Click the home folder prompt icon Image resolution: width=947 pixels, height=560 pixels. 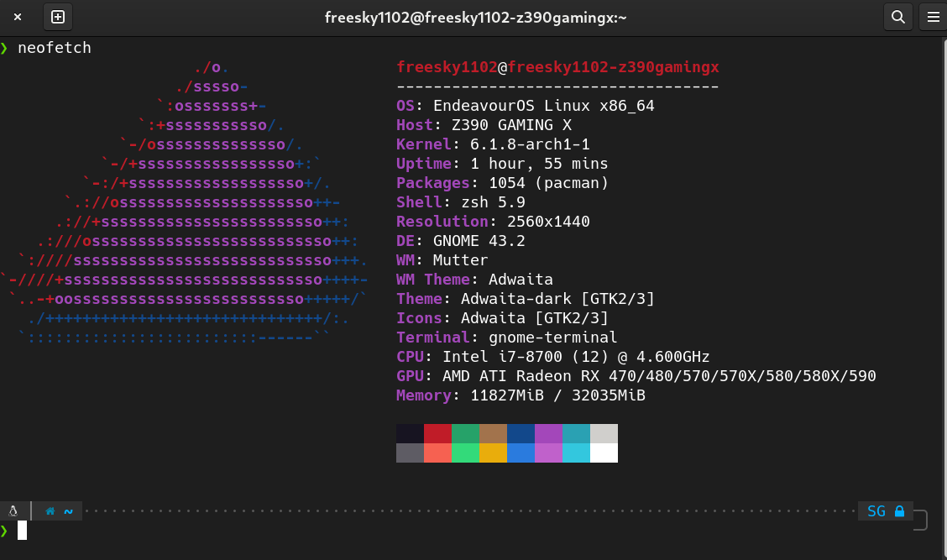[x=50, y=511]
